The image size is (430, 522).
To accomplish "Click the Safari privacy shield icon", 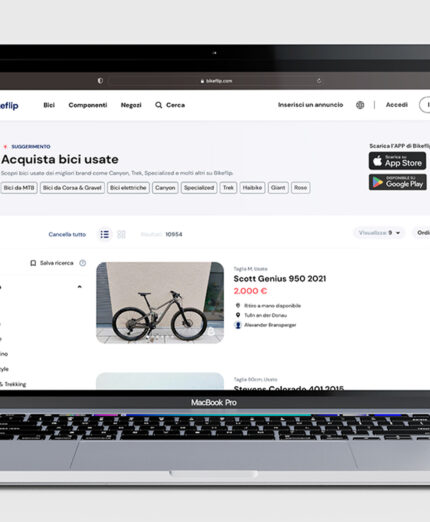I will pyautogui.click(x=100, y=81).
